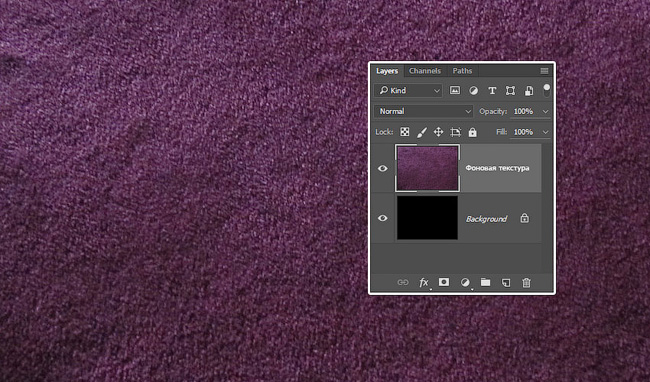Click the Opacity 100% value field
The image size is (650, 382).
524,111
